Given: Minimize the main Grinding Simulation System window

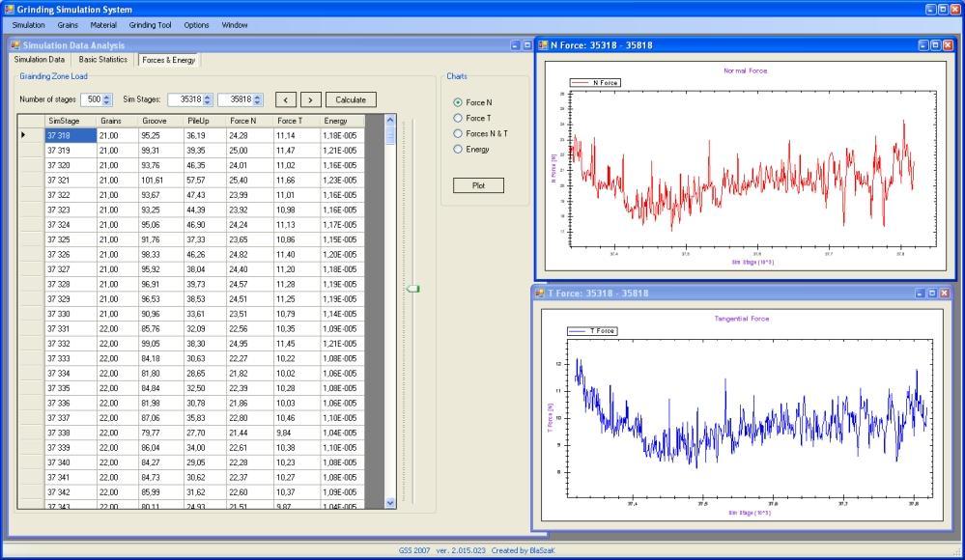Looking at the screenshot, I should (930, 10).
